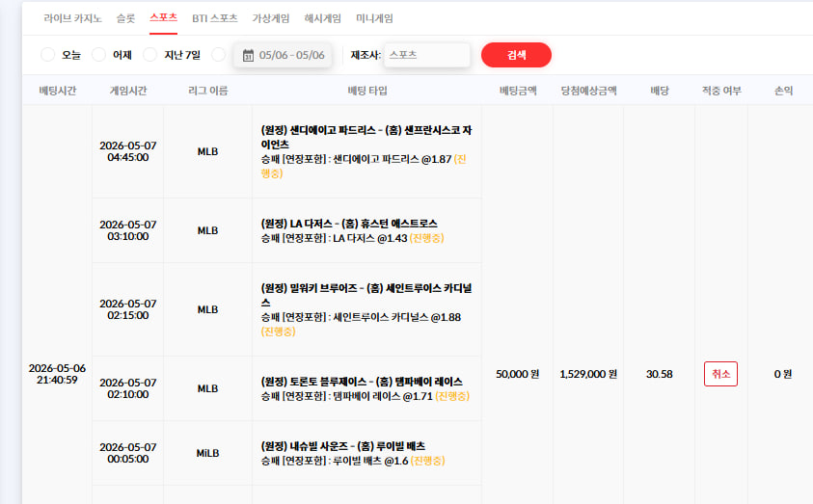Click the calendar icon in date field
The image size is (813, 504).
click(248, 55)
